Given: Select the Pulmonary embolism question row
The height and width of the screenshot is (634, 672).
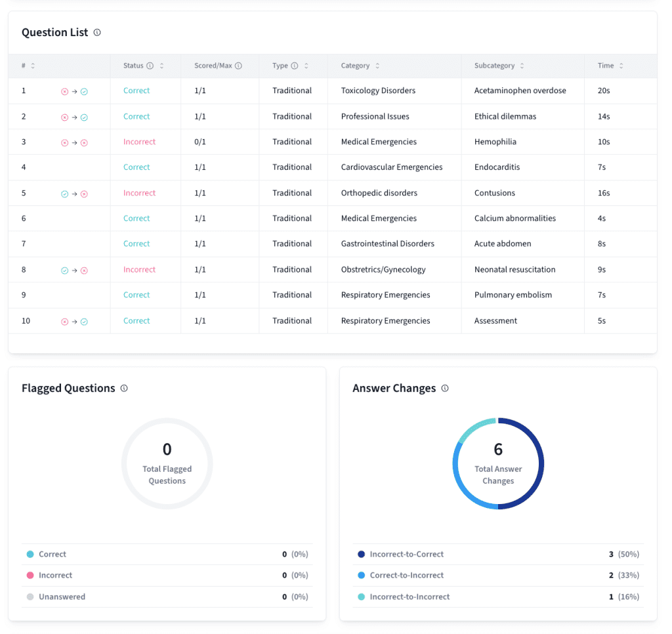Looking at the screenshot, I should 513,295.
